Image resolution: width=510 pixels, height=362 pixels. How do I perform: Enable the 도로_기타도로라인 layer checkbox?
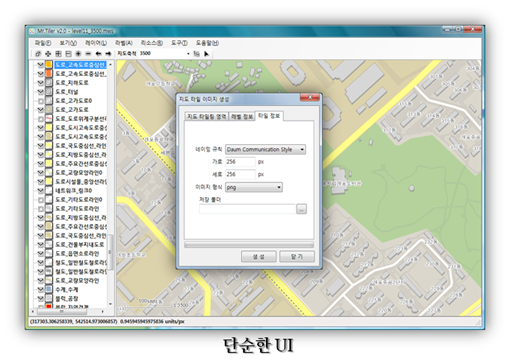(x=41, y=208)
